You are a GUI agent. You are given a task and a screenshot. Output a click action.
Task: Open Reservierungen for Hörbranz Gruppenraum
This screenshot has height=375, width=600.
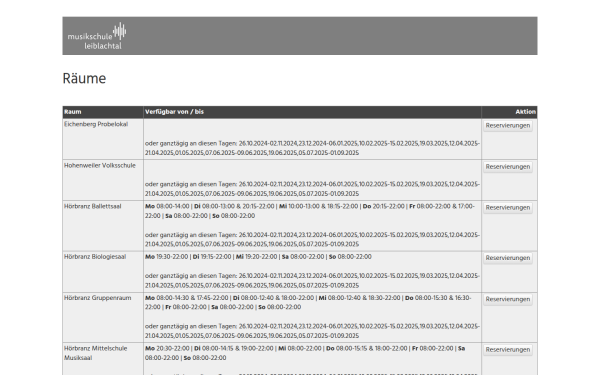pos(508,299)
